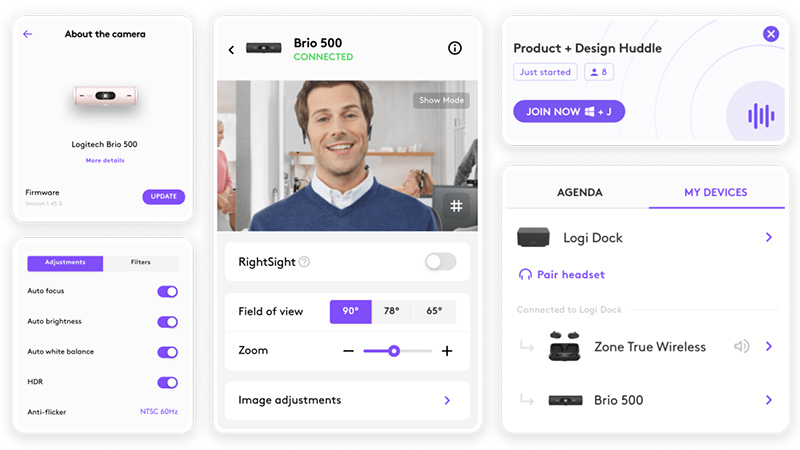Click the audio waveform icon in the huddle card
This screenshot has height=450, width=800.
pyautogui.click(x=761, y=116)
